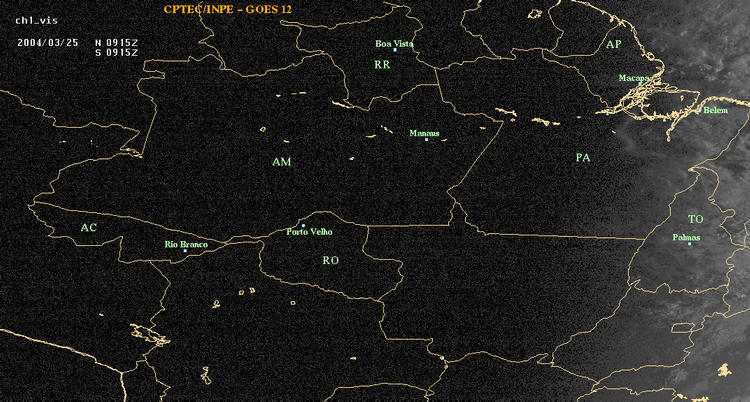This screenshot has height=402, width=750.
Task: Click the ch1_vis channel label
Action: coord(36,21)
